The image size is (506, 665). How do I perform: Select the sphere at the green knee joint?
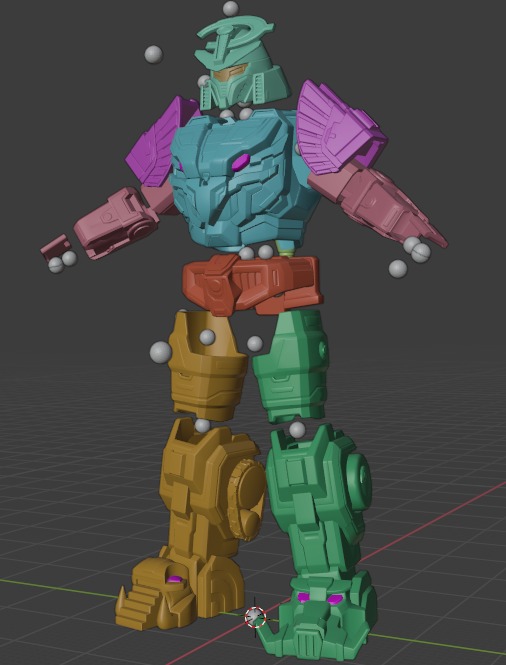point(297,430)
